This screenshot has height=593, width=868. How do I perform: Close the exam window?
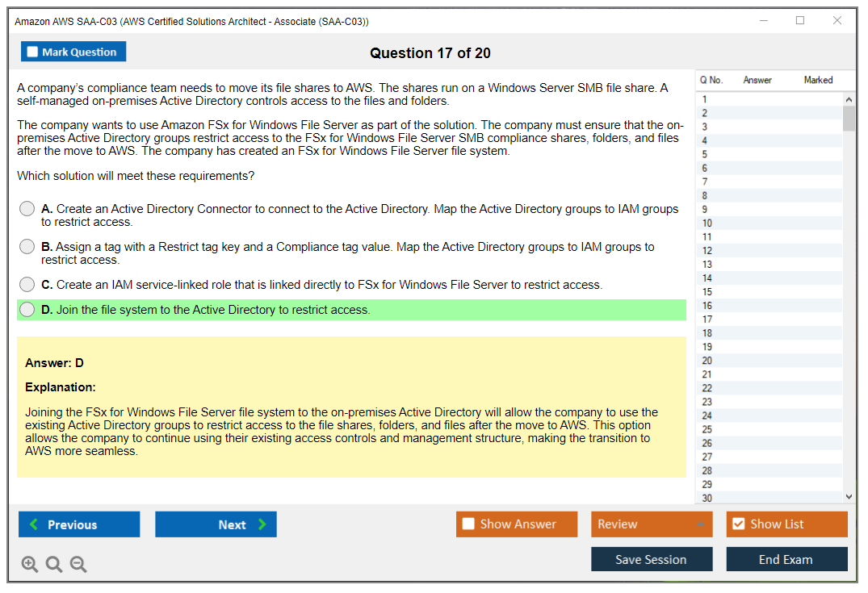[x=837, y=21]
